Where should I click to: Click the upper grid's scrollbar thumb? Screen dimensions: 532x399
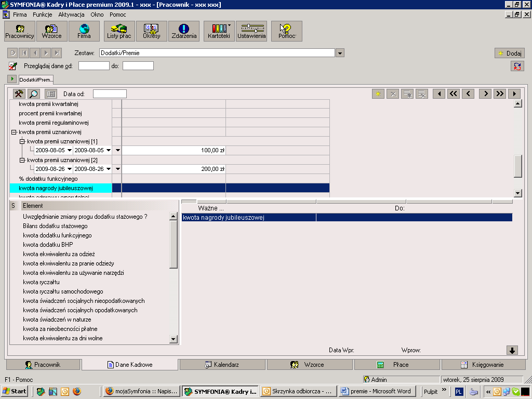(x=518, y=166)
